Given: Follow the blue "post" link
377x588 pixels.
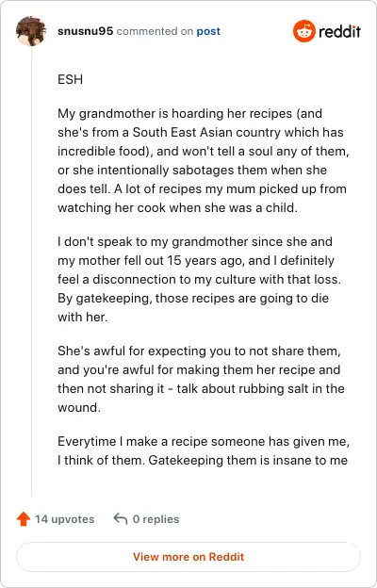Looking at the screenshot, I should coord(208,31).
